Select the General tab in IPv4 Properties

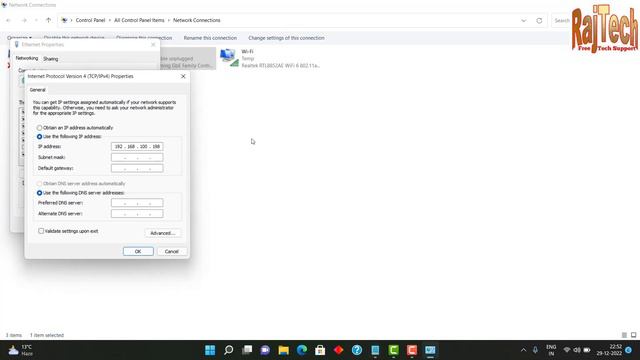pos(38,90)
